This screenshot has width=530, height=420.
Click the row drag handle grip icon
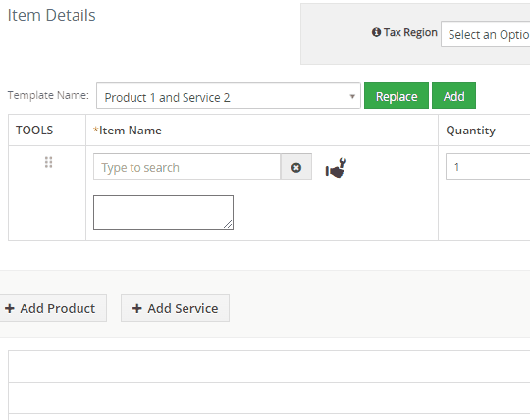click(x=48, y=162)
